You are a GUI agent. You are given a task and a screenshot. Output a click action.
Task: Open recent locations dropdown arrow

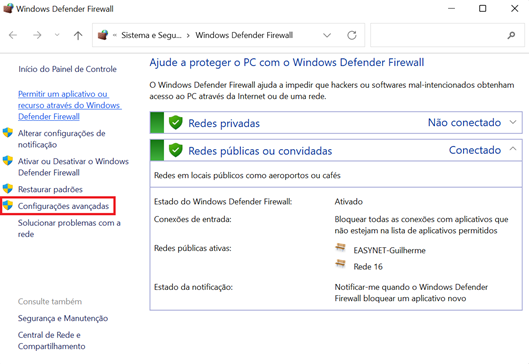[57, 35]
